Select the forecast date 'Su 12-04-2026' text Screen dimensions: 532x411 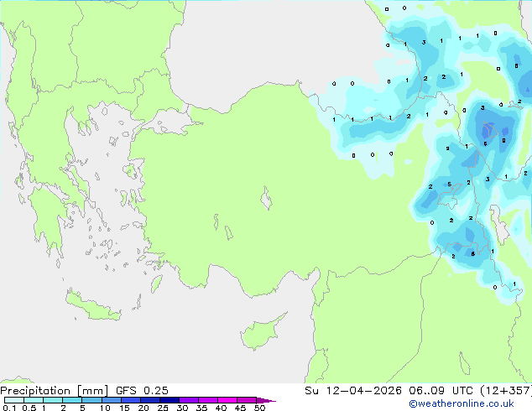point(353,391)
